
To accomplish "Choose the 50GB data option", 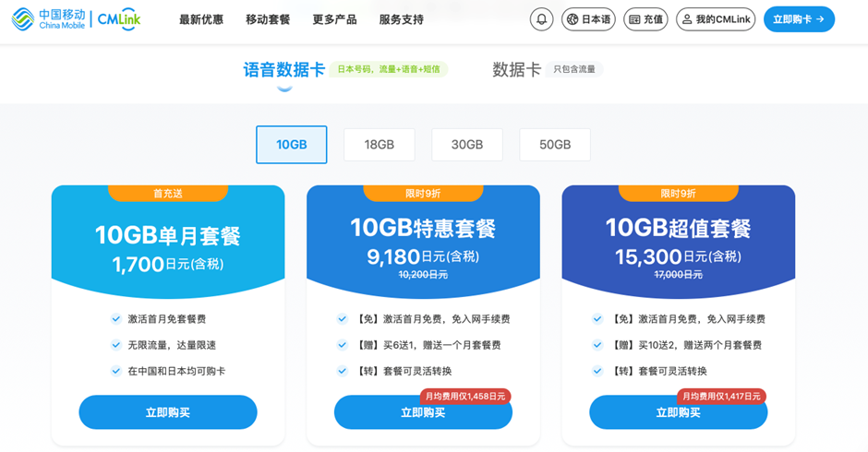I will 555,145.
